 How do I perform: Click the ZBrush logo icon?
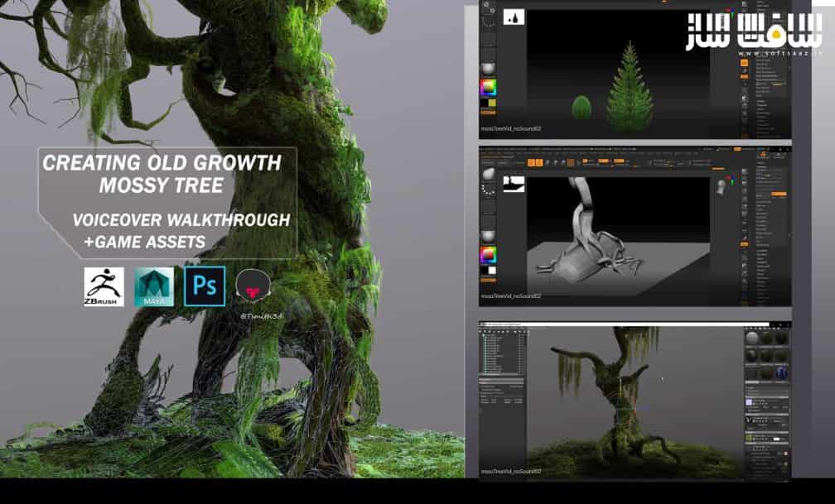[x=104, y=287]
